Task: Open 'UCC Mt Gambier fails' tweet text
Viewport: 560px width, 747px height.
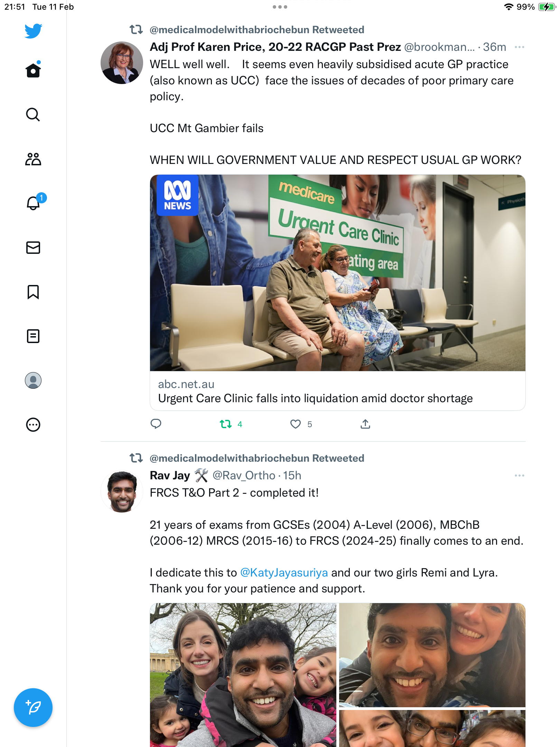Action: coord(206,128)
